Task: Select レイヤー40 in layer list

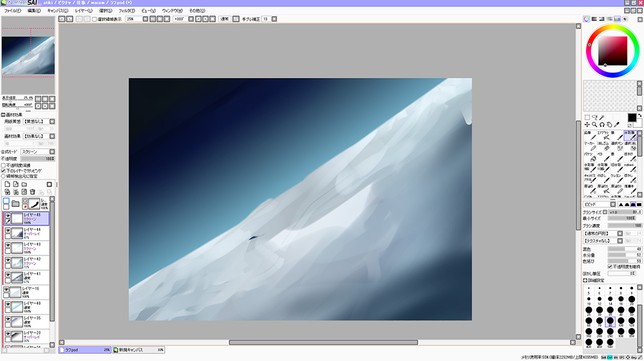Action: (26, 306)
